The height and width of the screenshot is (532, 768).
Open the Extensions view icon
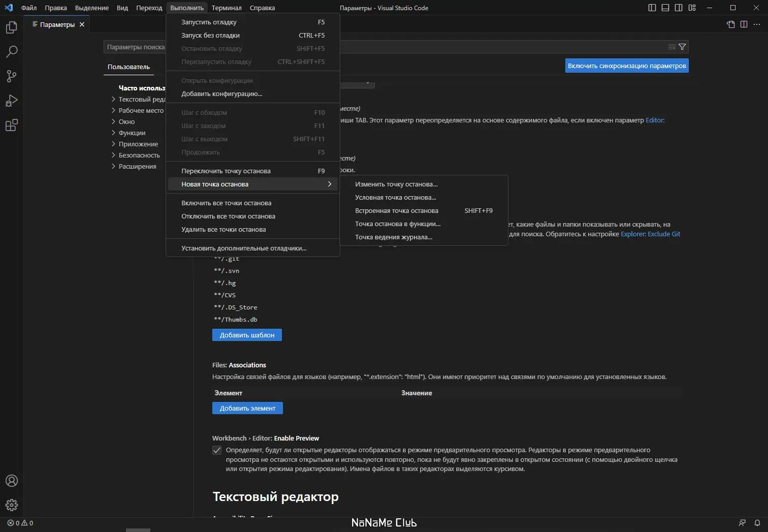click(x=11, y=125)
